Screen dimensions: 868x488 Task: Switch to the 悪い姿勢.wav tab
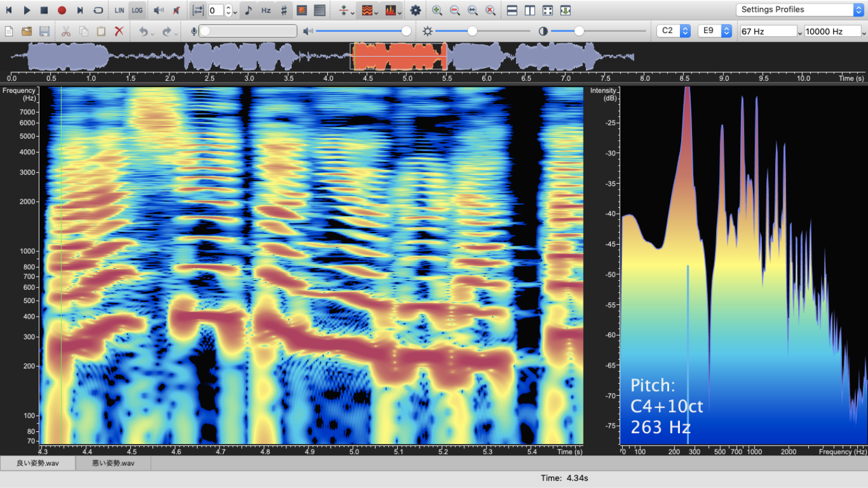tap(113, 463)
